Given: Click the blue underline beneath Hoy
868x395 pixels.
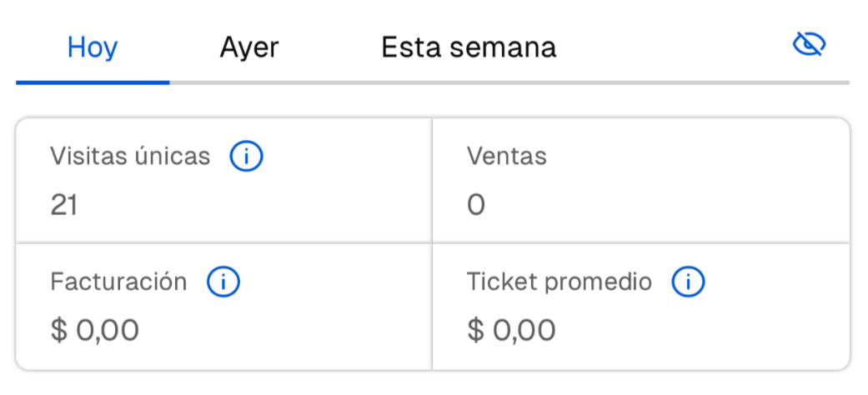Looking at the screenshot, I should (93, 82).
